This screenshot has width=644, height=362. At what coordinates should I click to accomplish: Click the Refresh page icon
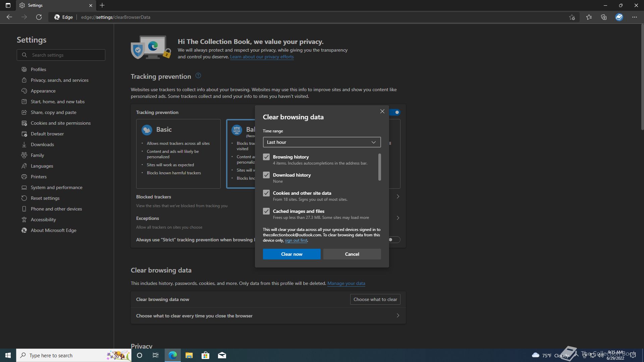pos(39,17)
